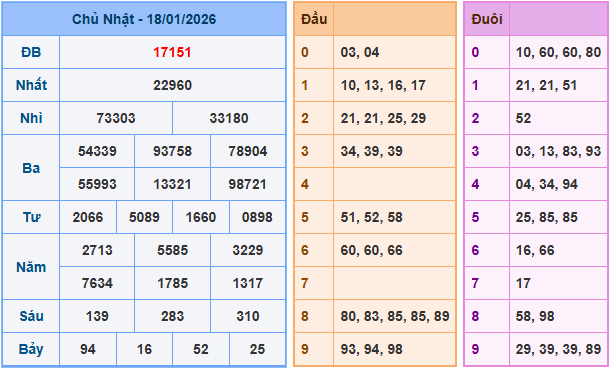This screenshot has width=611, height=368.
Task: Select value 17 in Đuôi row 7
Action: pyautogui.click(x=523, y=283)
